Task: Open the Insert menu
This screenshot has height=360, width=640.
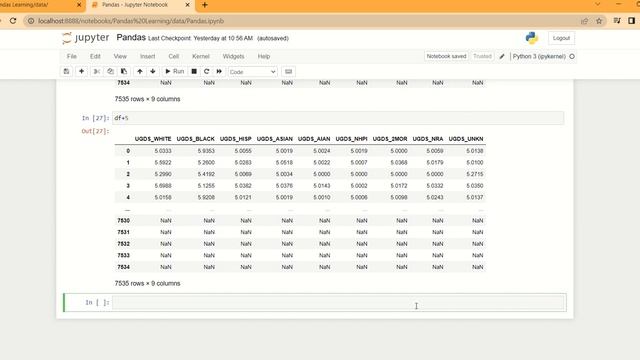Action: click(147, 56)
